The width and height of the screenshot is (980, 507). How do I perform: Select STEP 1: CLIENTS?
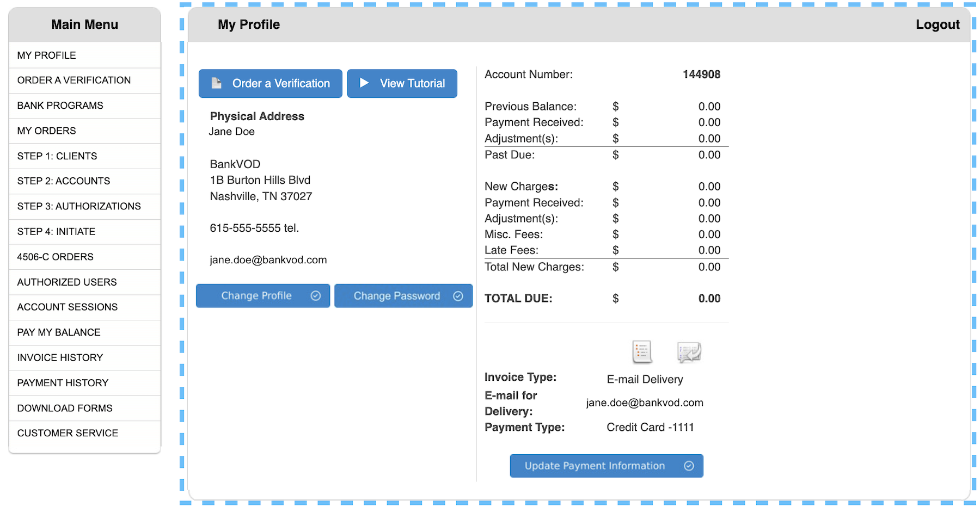coord(57,156)
